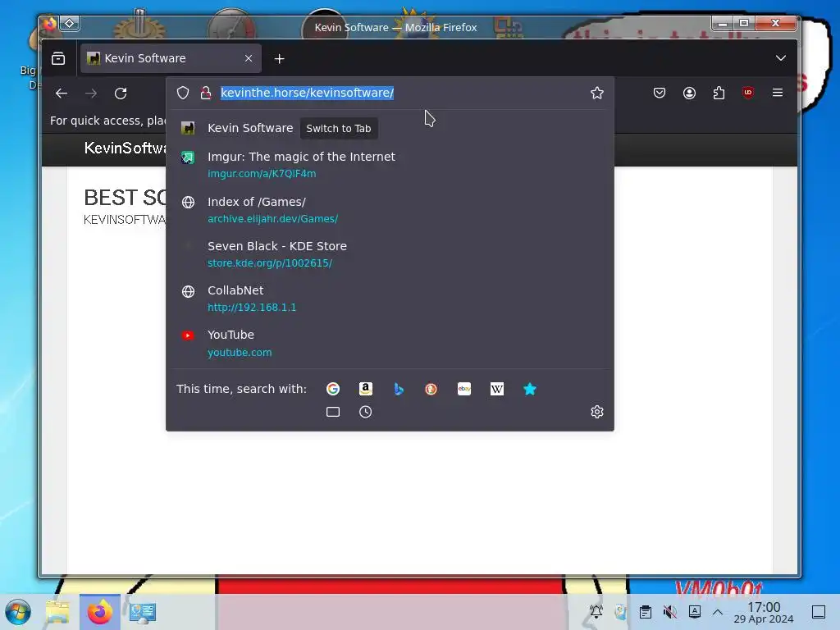Select the Kevin Software tab
Viewport: 840px width, 630px height.
coord(171,58)
